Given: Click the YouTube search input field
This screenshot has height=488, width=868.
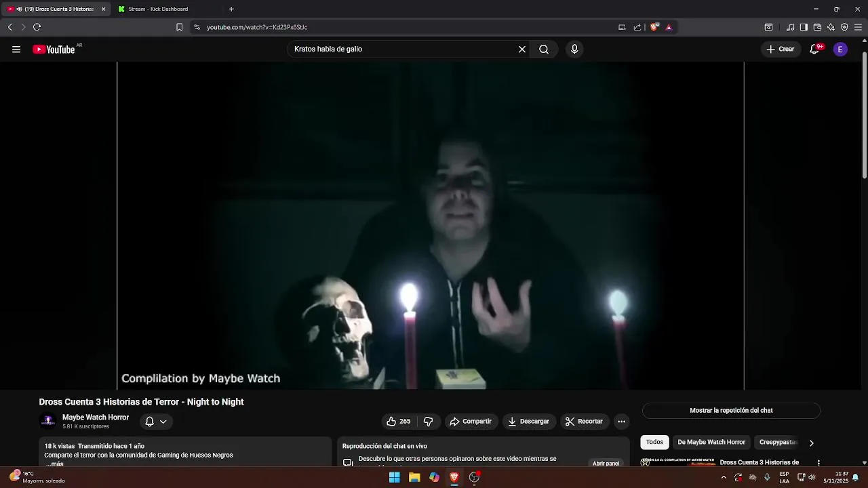Looking at the screenshot, I should (x=403, y=49).
